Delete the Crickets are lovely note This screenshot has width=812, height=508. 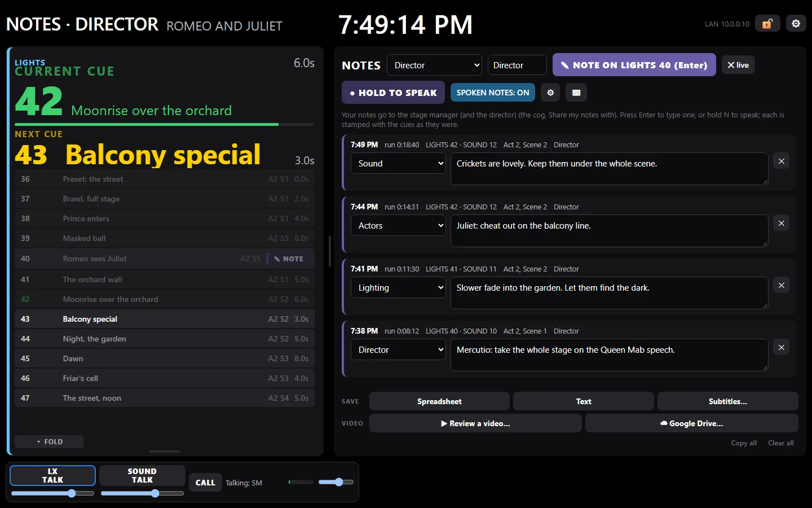(782, 161)
